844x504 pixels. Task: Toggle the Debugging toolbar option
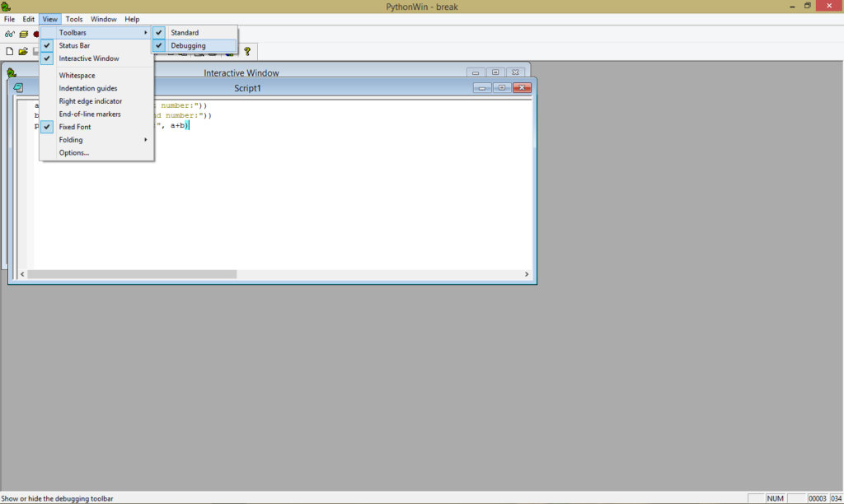click(x=195, y=46)
